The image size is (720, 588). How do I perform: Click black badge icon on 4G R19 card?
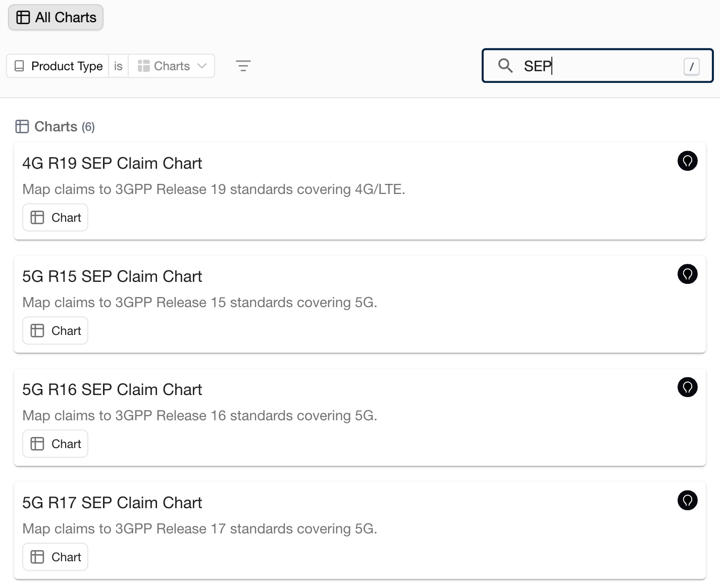(x=687, y=161)
